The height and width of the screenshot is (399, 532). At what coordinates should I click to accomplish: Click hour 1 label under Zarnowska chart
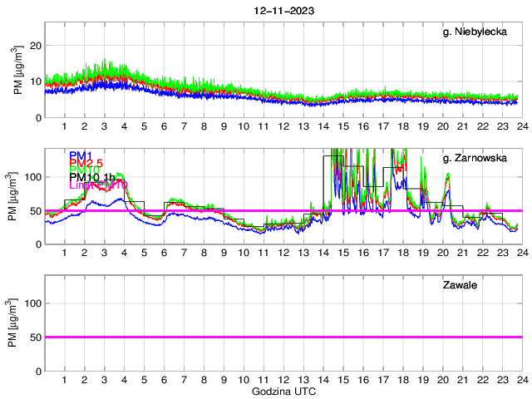(65, 253)
